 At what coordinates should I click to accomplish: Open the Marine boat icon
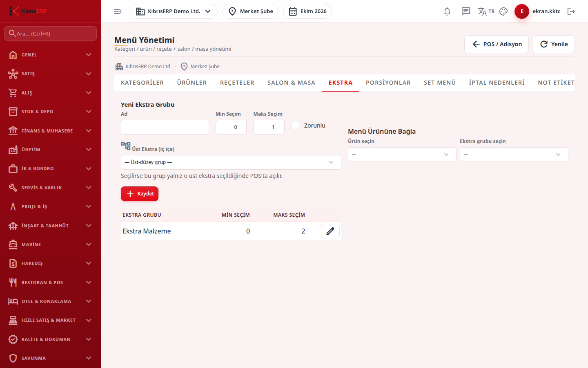(13, 245)
